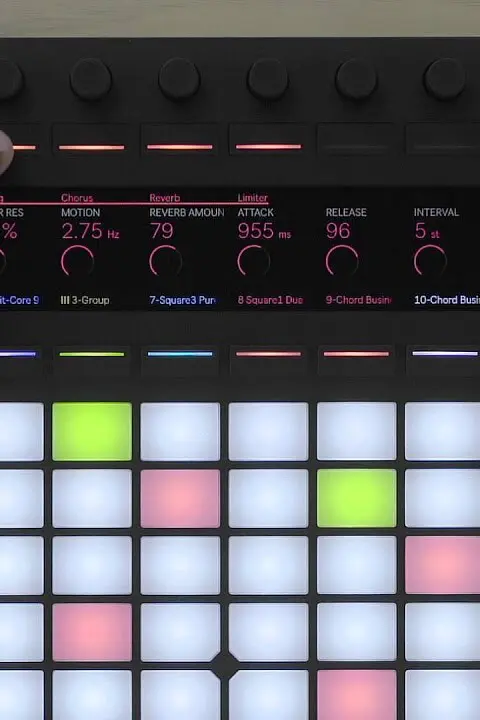
Task: Tap the red-lit button below 8 Square1 Due
Action: pyautogui.click(x=268, y=354)
